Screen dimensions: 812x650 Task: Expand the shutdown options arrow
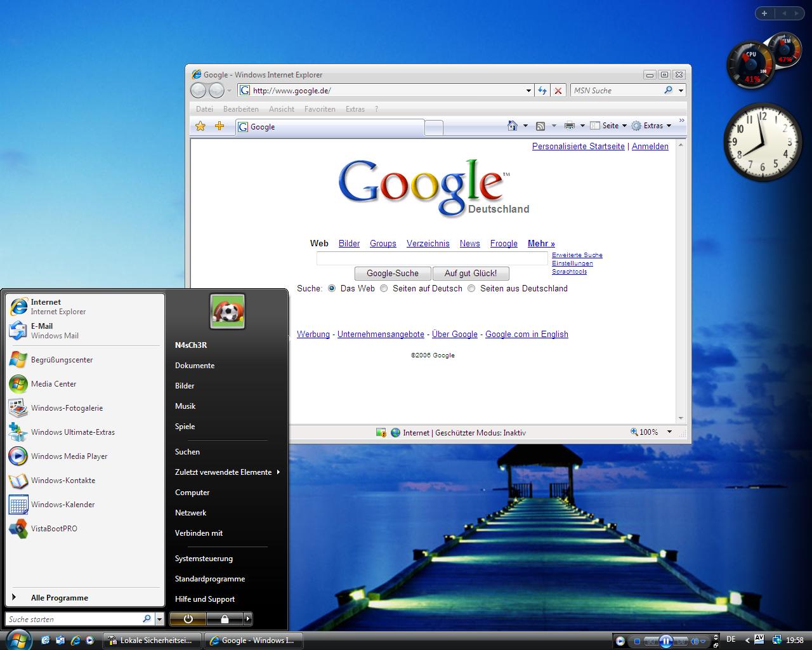coord(248,619)
